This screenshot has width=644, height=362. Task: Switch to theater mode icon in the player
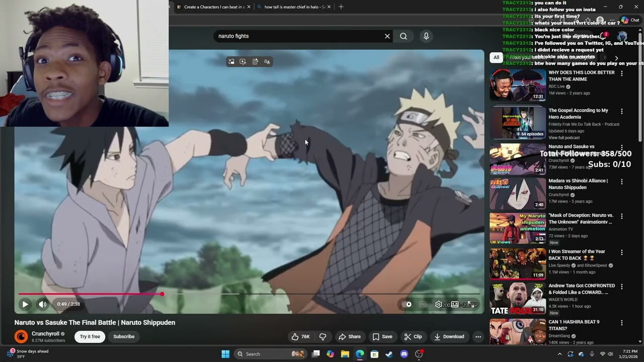tap(455, 304)
